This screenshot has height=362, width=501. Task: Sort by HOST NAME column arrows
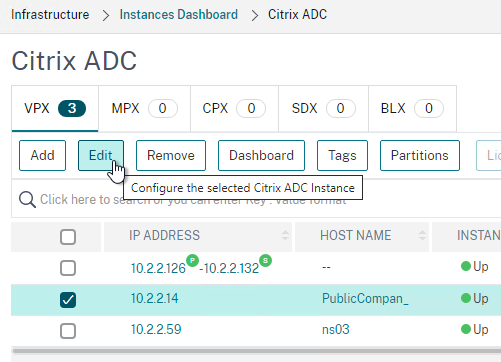pyautogui.click(x=422, y=235)
